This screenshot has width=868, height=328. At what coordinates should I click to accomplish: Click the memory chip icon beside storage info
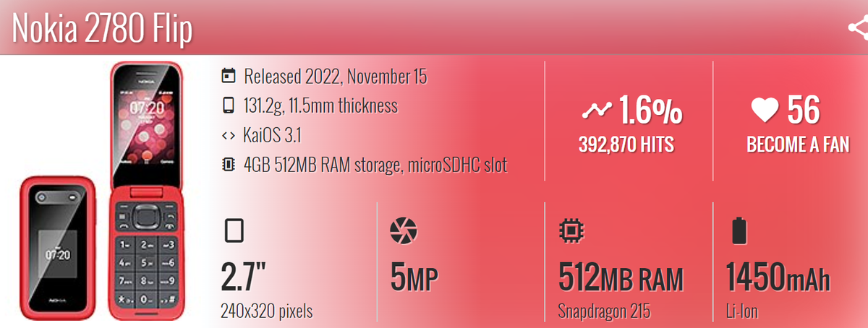(229, 165)
